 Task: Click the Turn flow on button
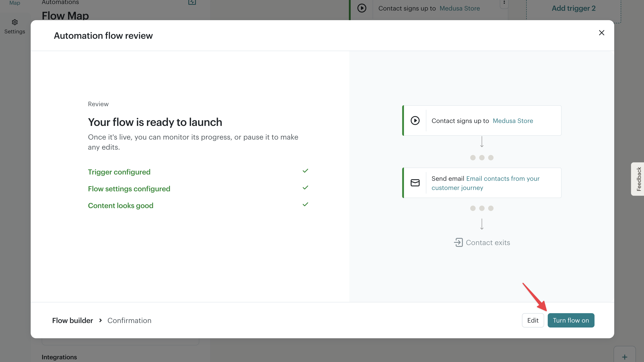point(571,320)
